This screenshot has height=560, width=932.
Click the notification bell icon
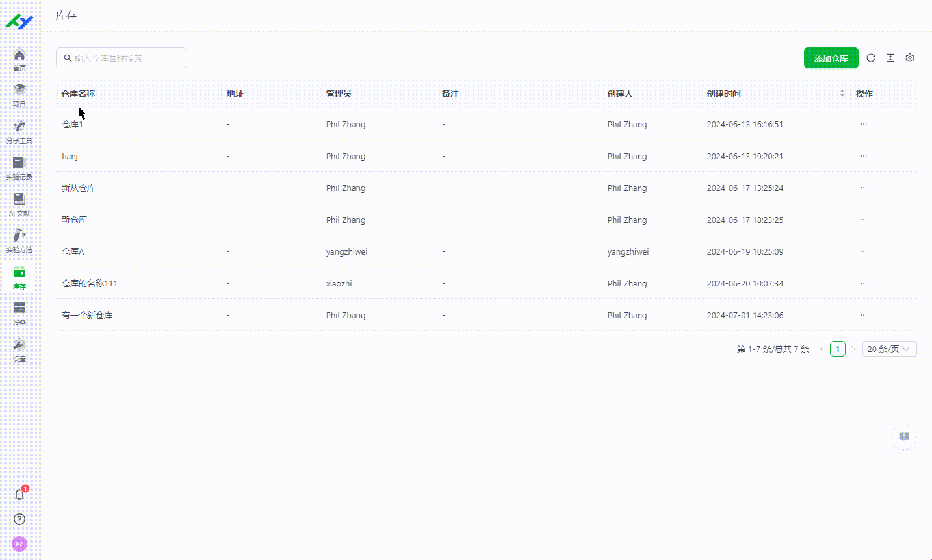19,494
